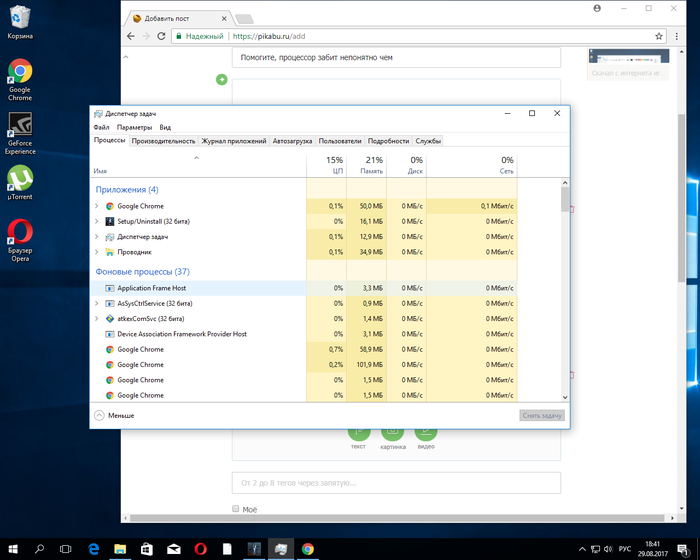Image resolution: width=700 pixels, height=560 pixels.
Task: Switch to the Производительность tab
Action: click(x=163, y=141)
